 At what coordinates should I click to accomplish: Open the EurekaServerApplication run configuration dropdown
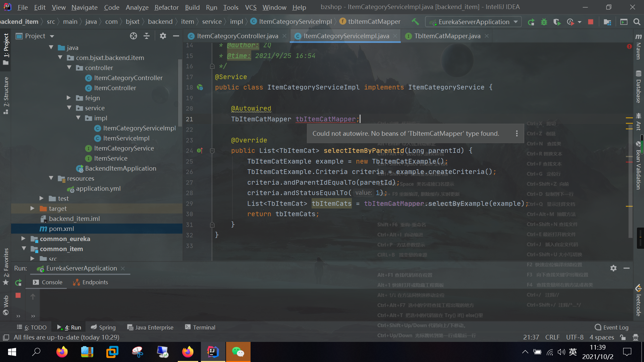point(473,22)
